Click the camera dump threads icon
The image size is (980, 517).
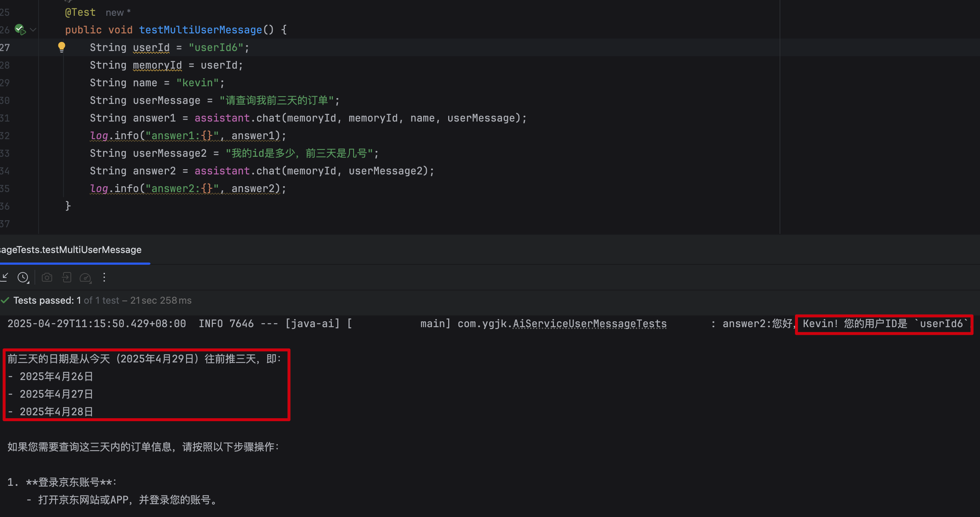[x=47, y=278]
